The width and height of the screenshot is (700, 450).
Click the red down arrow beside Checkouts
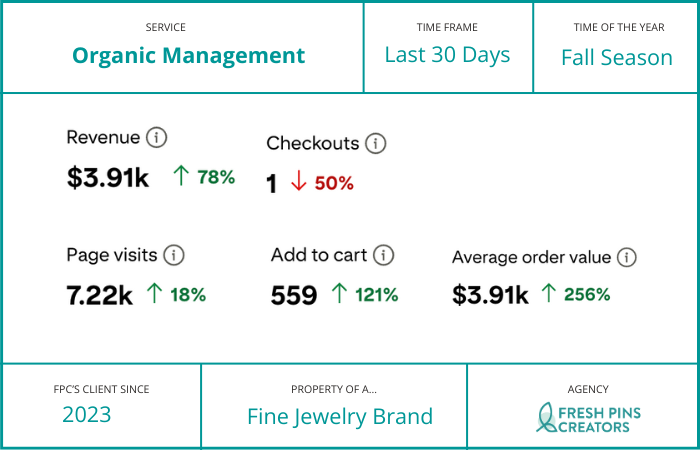pos(297,183)
